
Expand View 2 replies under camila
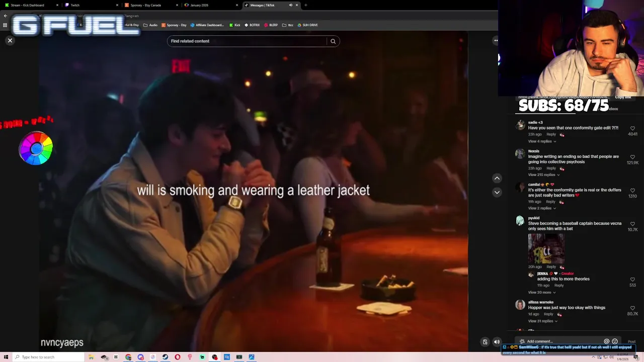point(542,208)
